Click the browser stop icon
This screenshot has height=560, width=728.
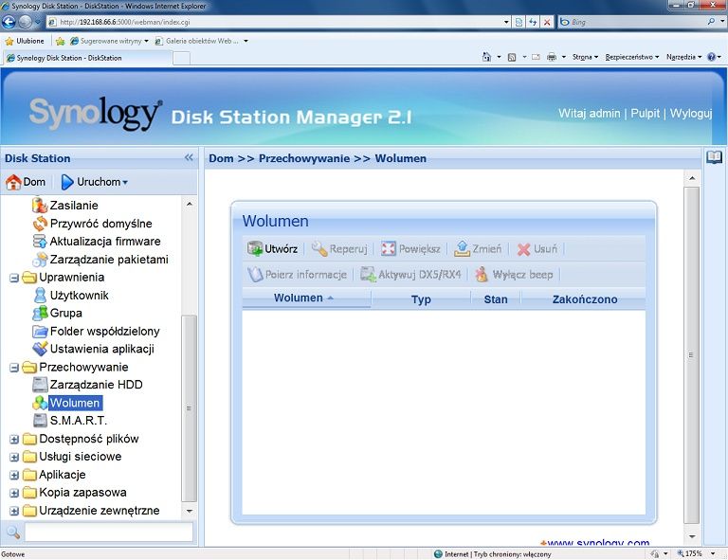point(547,22)
